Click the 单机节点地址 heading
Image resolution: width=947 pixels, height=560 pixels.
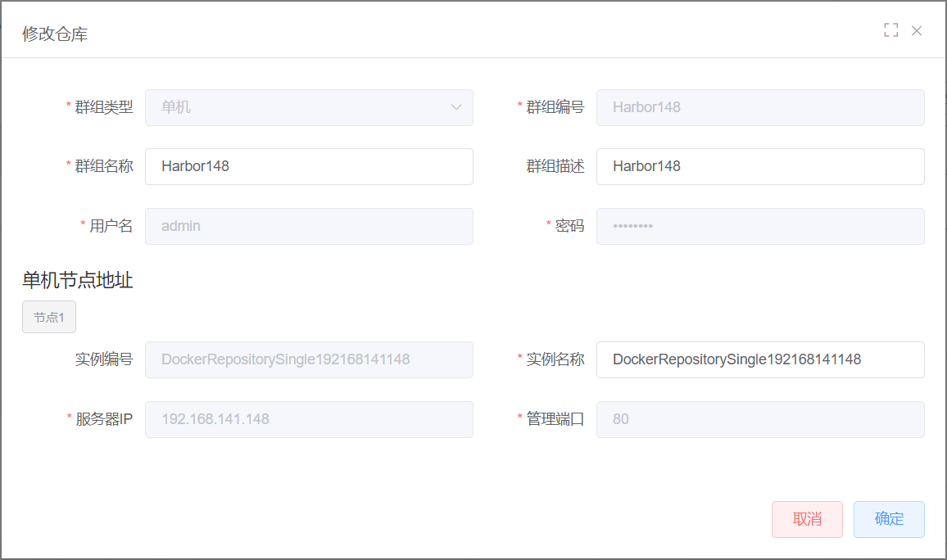(x=78, y=280)
